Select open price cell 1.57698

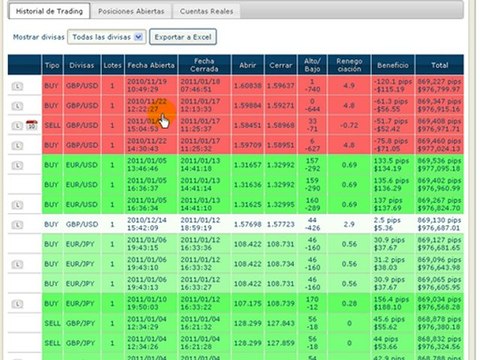248,224
